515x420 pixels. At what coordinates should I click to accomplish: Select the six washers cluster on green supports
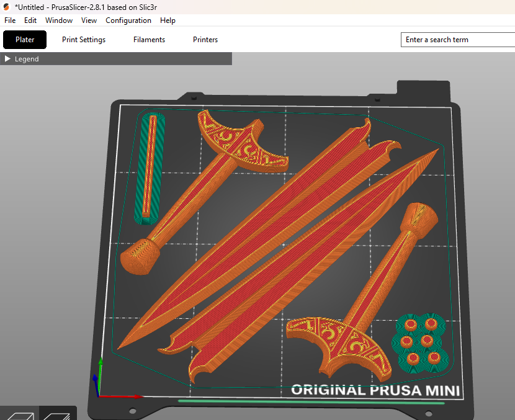pos(421,343)
